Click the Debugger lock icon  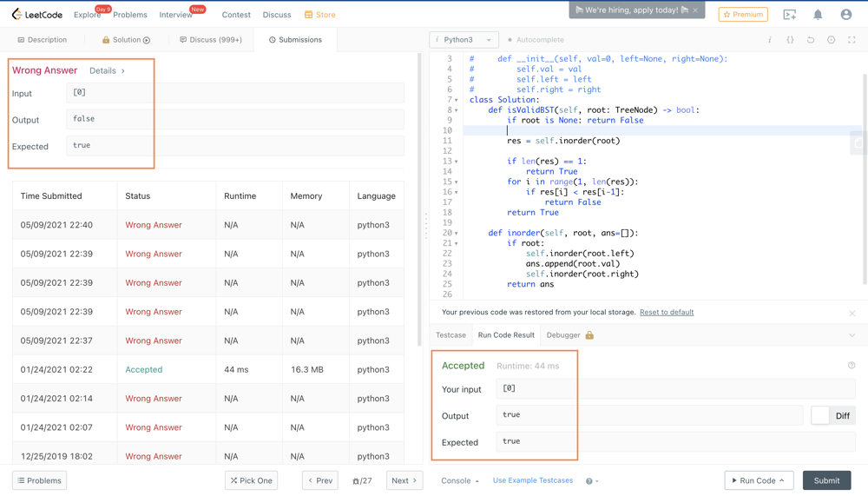[x=589, y=334]
